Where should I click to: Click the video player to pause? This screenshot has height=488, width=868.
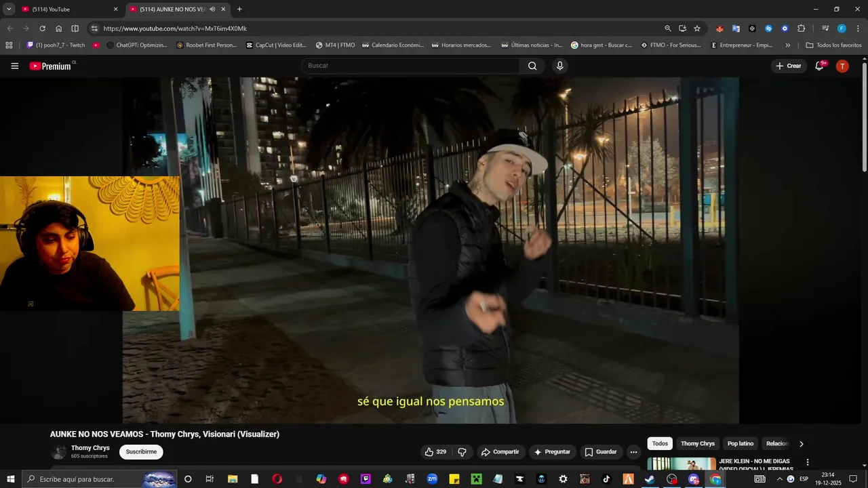point(431,250)
